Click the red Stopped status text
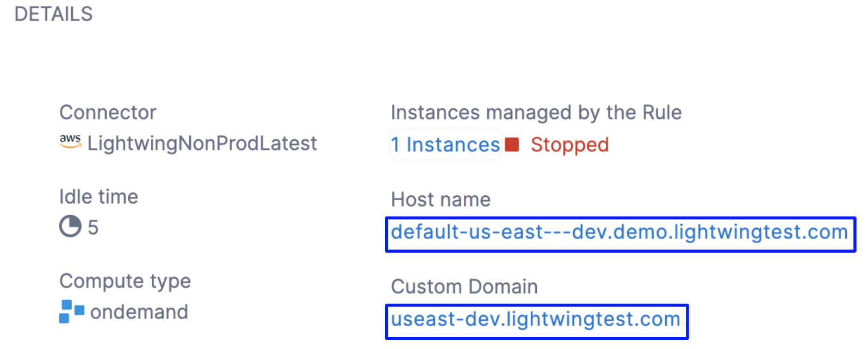The height and width of the screenshot is (349, 868). (x=569, y=145)
